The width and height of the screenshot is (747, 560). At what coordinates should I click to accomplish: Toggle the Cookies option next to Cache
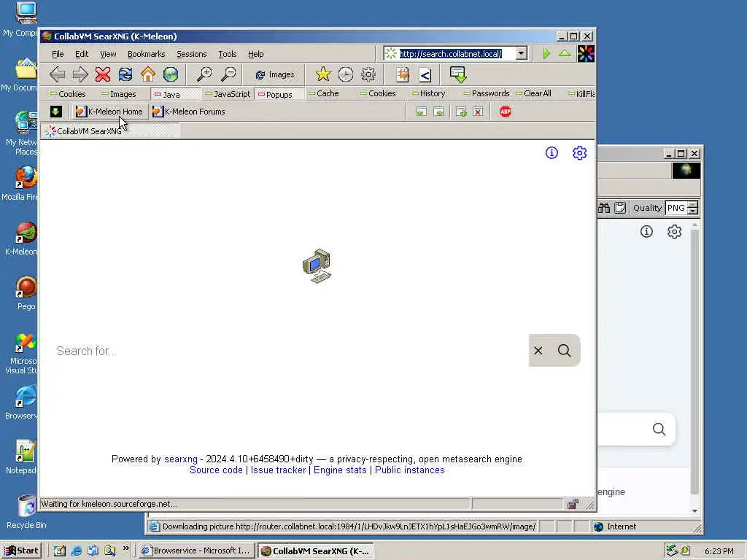click(378, 94)
